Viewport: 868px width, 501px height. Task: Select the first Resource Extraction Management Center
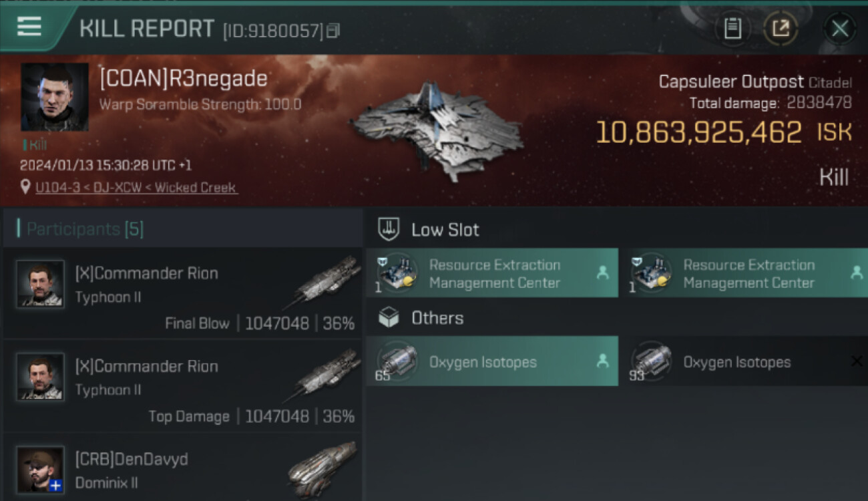pos(491,273)
